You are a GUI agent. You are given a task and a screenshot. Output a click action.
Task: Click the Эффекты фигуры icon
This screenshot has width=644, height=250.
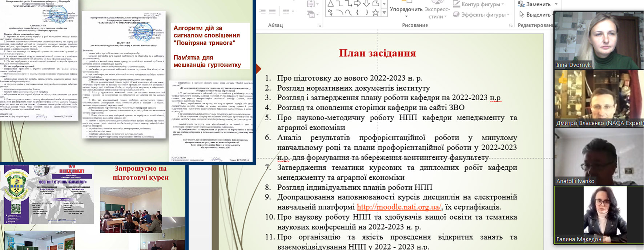tap(456, 15)
